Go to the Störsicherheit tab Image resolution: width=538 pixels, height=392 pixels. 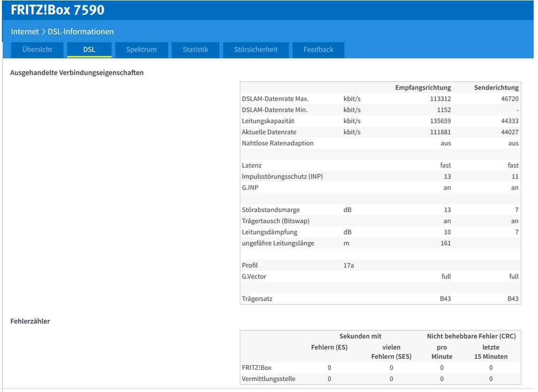coord(256,50)
